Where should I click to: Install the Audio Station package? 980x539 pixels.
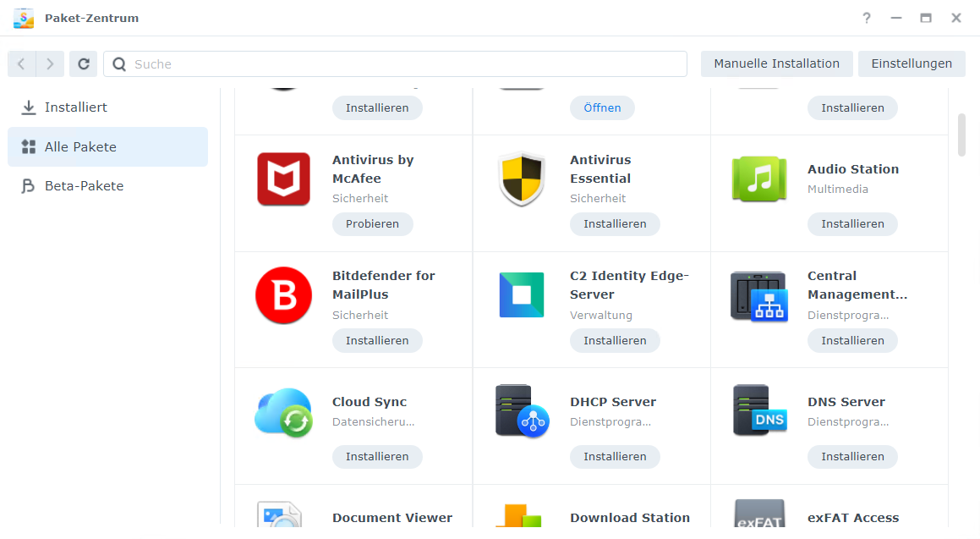[x=852, y=223]
